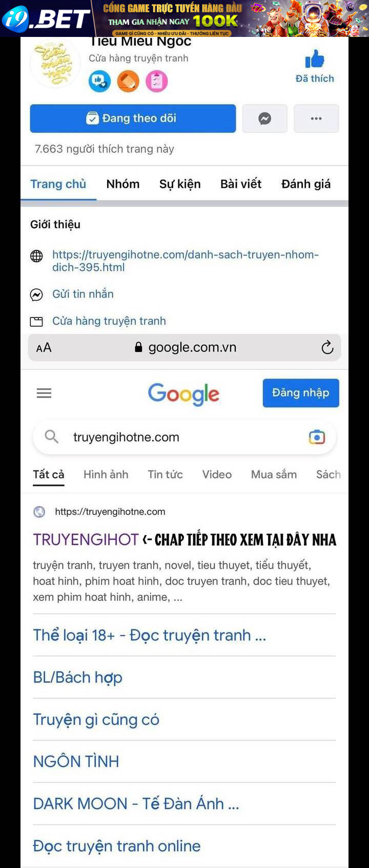Click the Đăng nhập button
Screen dimensions: 369x868
pos(301,393)
